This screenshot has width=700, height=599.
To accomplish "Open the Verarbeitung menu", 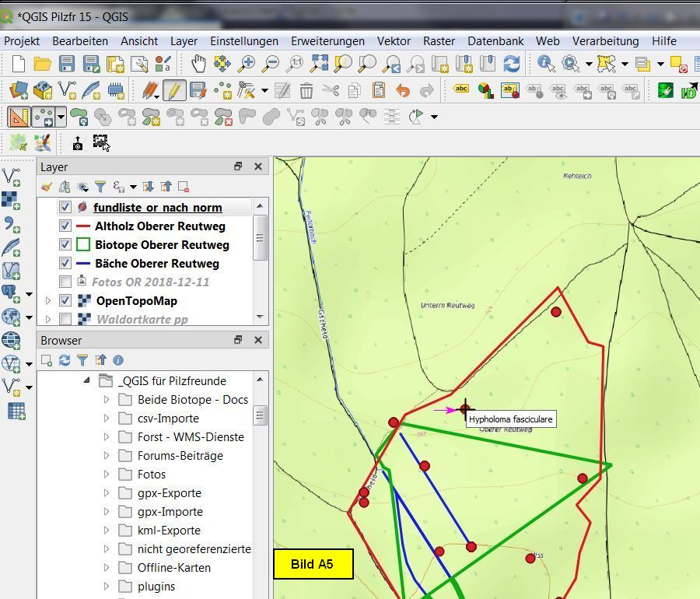I will (x=605, y=41).
